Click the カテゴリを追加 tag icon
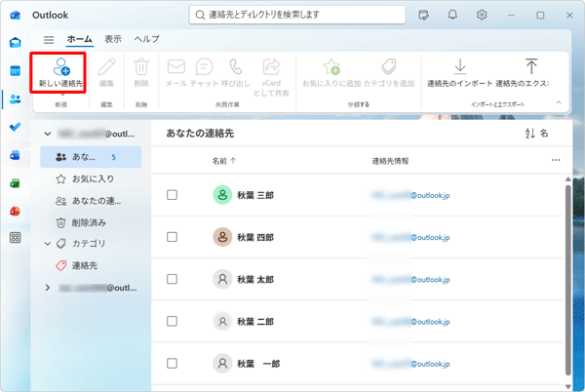 pos(389,66)
